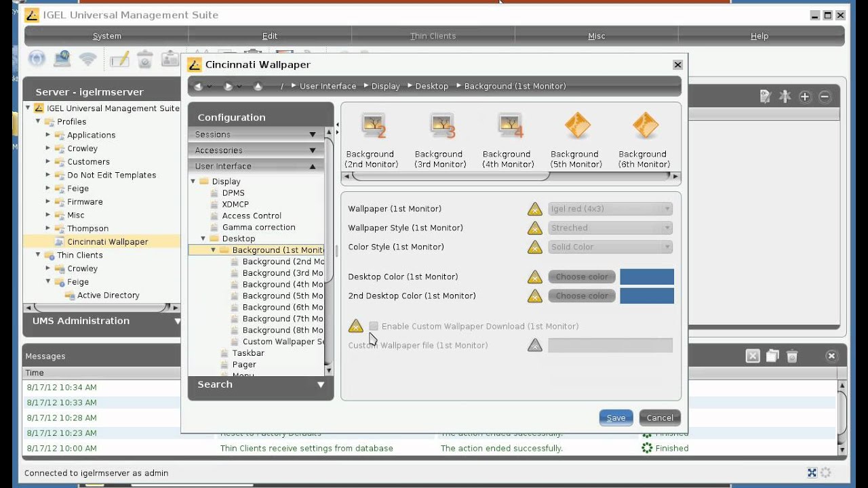Click User Interface in breadcrumb
Screen dimensions: 868x488
pyautogui.click(x=328, y=86)
